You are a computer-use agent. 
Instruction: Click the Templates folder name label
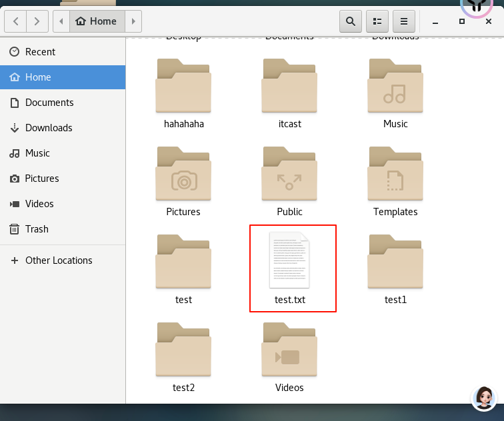tap(395, 212)
